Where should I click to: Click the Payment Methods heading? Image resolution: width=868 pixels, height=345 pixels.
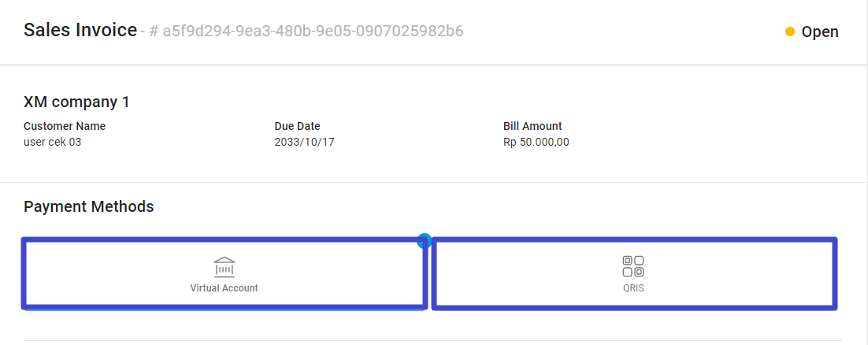click(x=89, y=206)
